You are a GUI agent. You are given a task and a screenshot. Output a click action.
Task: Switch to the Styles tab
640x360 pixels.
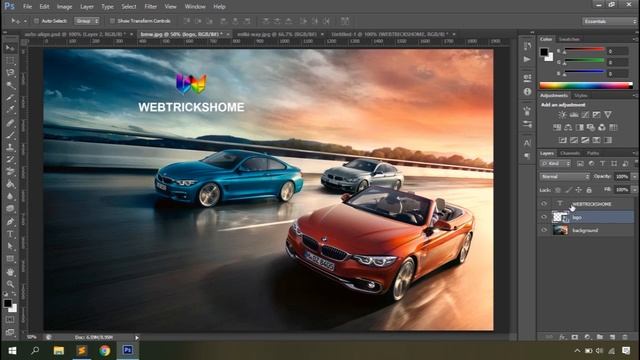tap(581, 96)
